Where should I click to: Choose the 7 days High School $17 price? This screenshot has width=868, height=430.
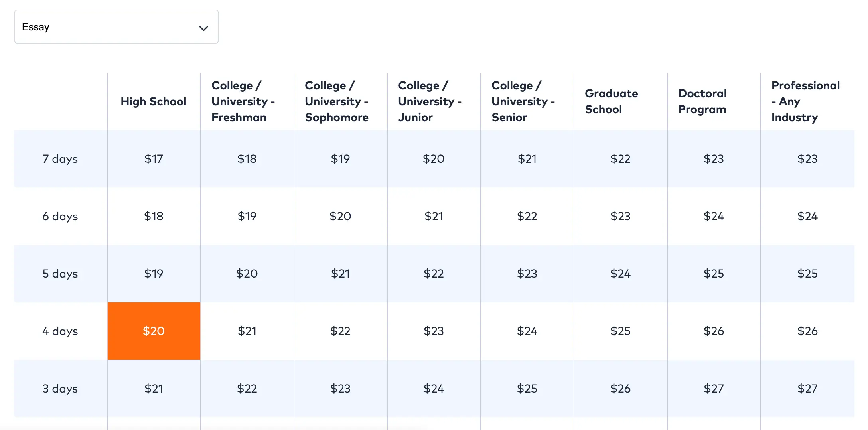(x=154, y=159)
